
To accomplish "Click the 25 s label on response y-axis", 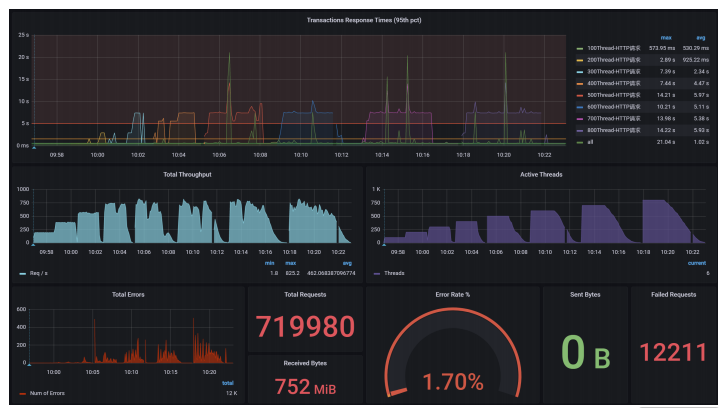I will click(23, 35).
